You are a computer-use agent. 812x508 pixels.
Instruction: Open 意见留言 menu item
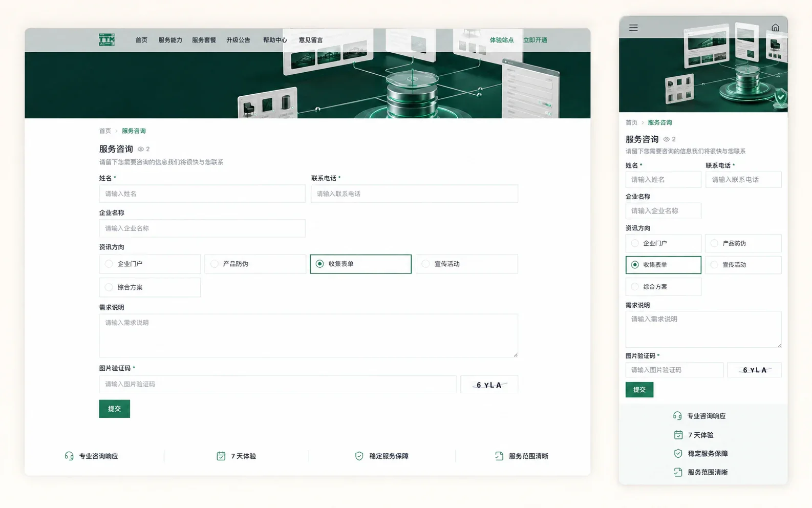tap(311, 40)
